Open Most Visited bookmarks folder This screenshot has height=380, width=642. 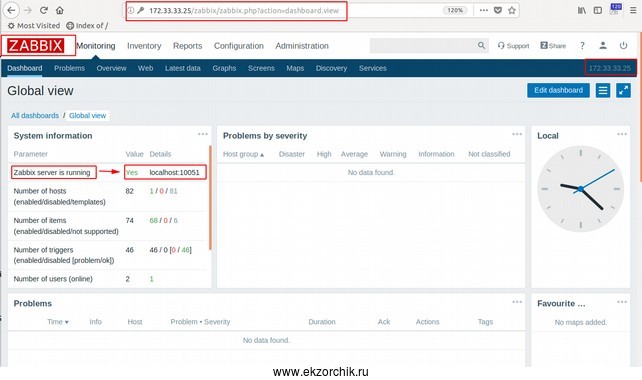click(x=34, y=25)
